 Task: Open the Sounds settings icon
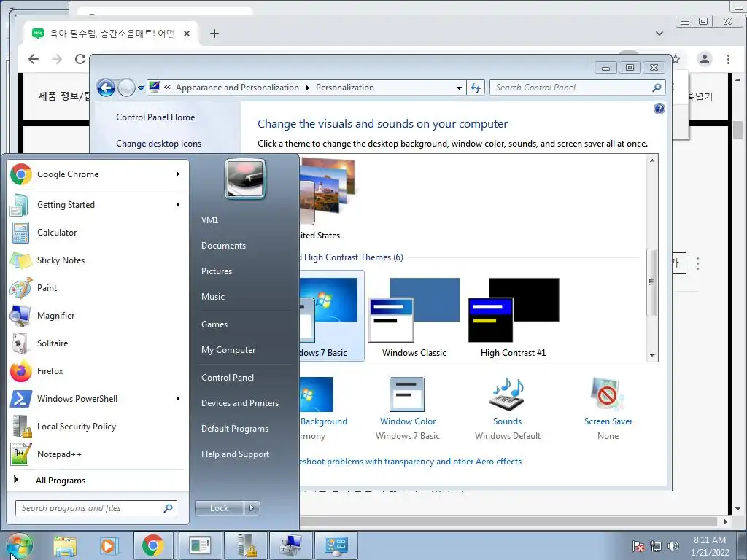tap(507, 395)
